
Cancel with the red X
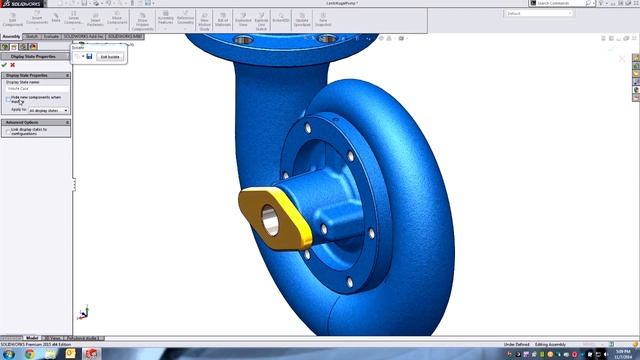tap(13, 65)
